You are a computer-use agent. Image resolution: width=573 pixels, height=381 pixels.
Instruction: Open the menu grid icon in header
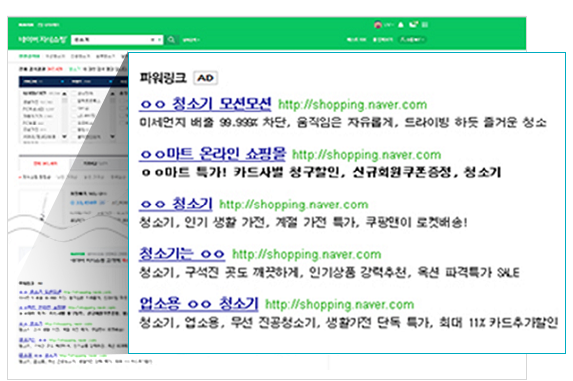(425, 24)
